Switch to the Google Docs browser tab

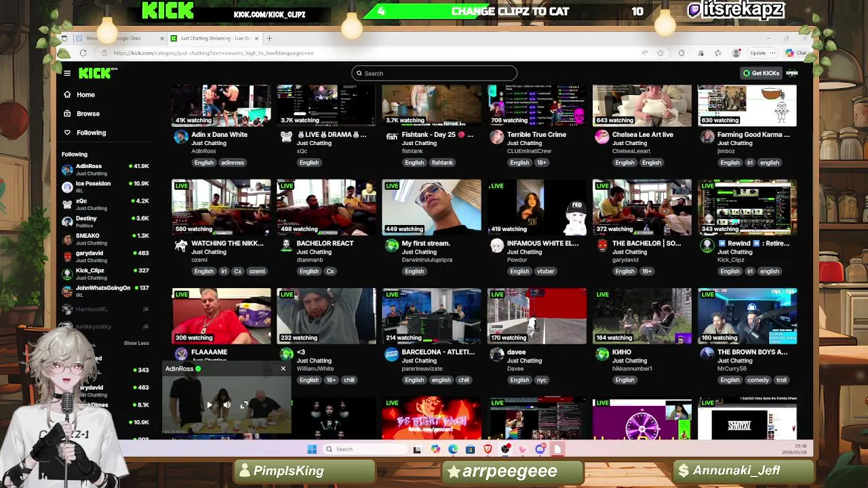119,38
